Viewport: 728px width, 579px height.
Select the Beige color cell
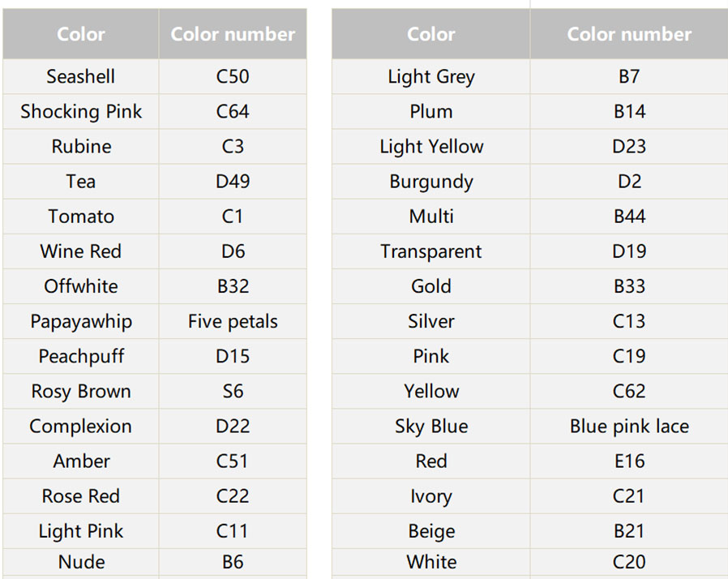pos(431,531)
